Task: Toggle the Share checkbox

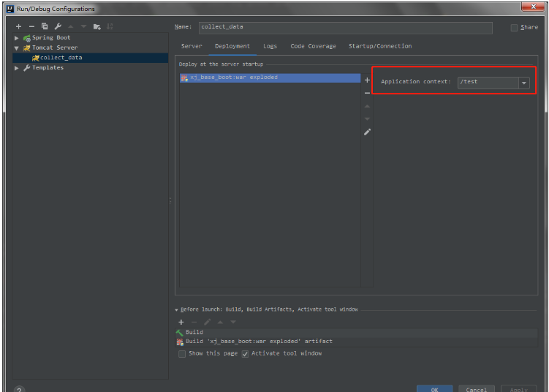Action: pyautogui.click(x=514, y=28)
